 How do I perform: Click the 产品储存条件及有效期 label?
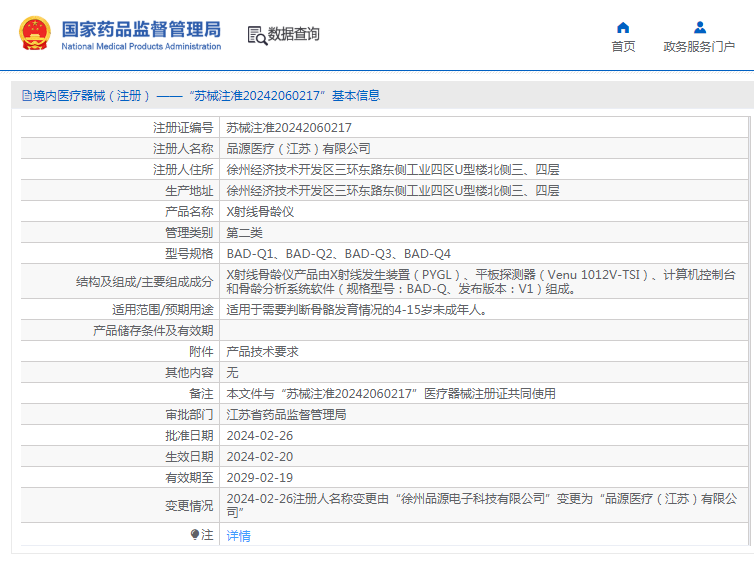(x=153, y=331)
